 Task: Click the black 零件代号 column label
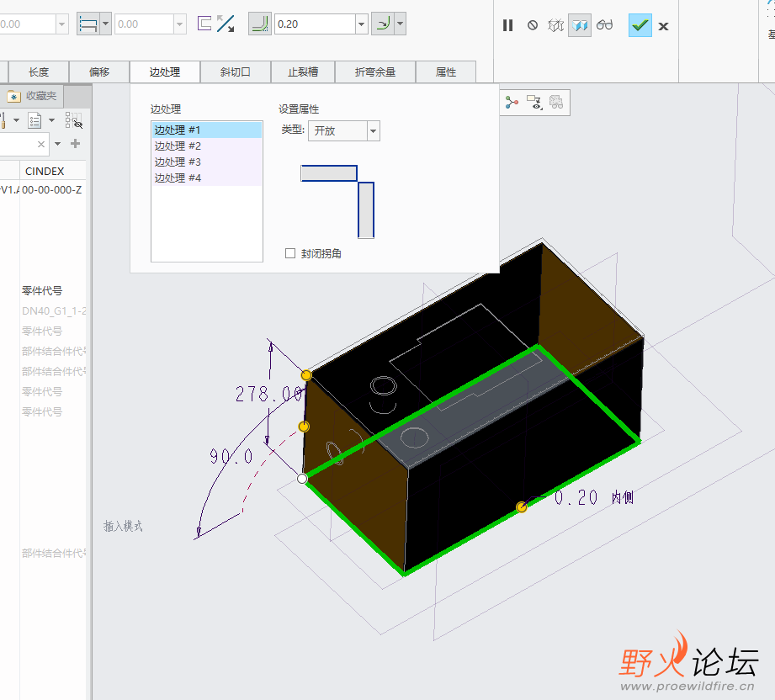pos(42,290)
